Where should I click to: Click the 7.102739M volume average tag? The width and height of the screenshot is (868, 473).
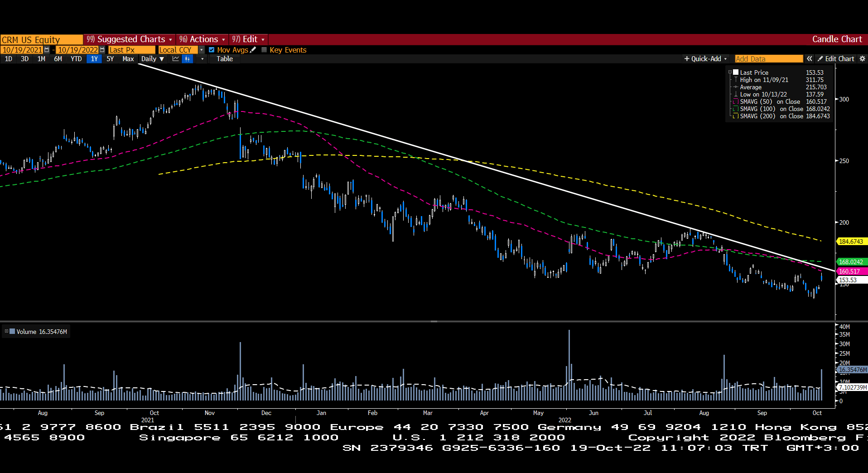[852, 387]
